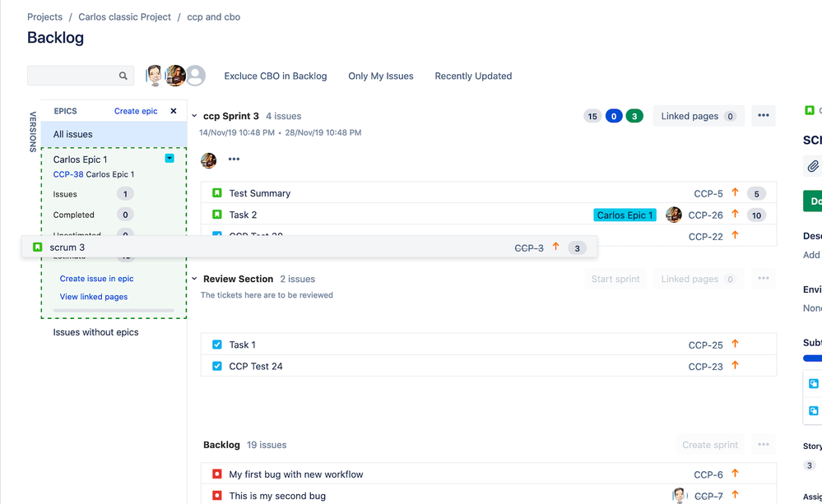The height and width of the screenshot is (504, 822).
Task: Click Create issue in epic
Action: click(96, 279)
